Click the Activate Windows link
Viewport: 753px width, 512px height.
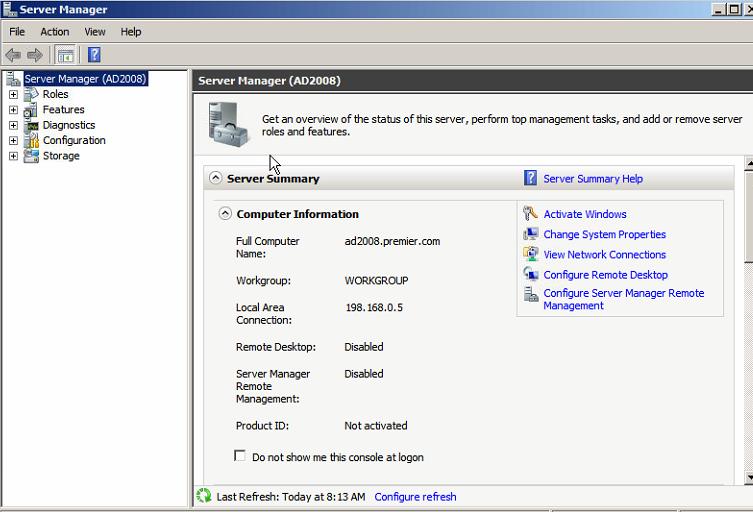point(585,214)
